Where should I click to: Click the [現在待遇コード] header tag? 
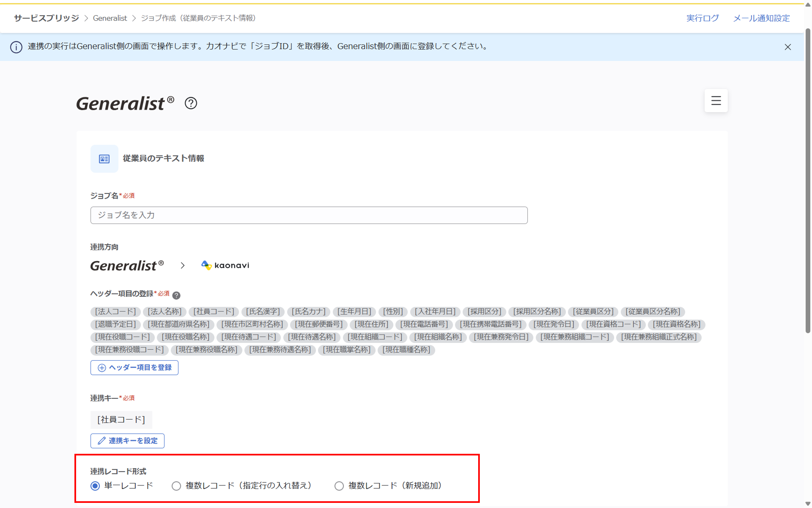pos(249,337)
